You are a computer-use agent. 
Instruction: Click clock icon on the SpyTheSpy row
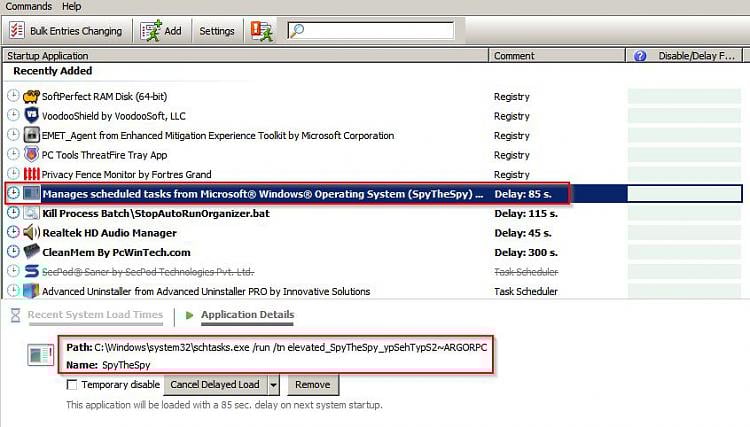pos(13,193)
